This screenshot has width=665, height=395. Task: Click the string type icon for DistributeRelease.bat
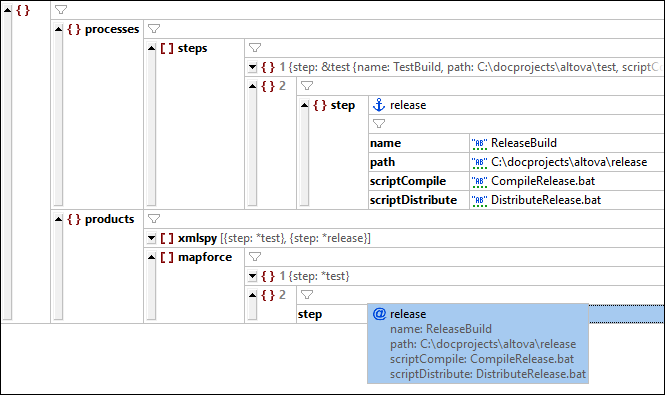tap(480, 200)
